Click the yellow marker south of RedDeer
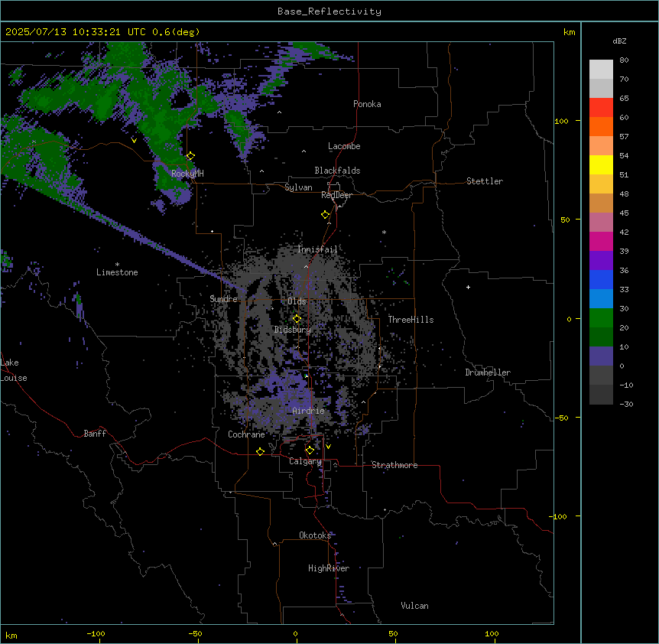Viewport: 659px width, 644px height. click(x=326, y=215)
